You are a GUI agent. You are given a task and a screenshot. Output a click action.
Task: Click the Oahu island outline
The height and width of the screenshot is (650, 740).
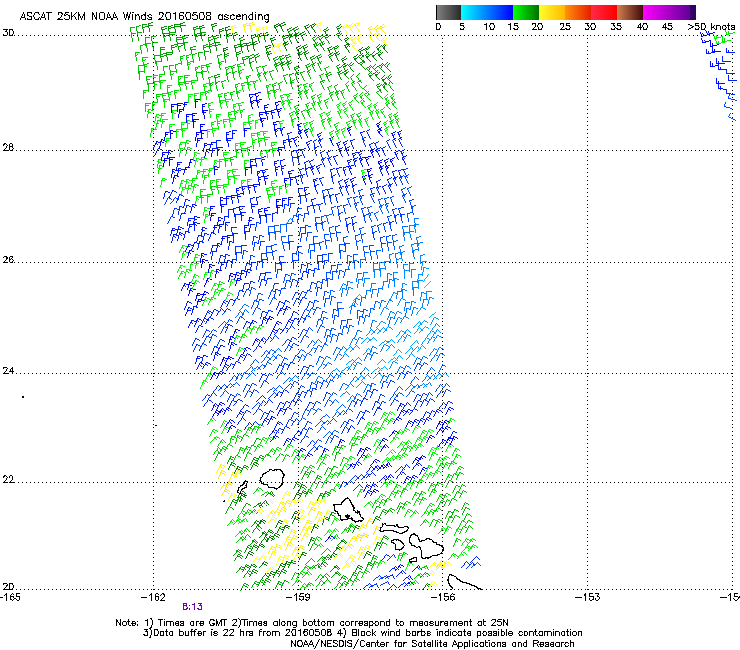348,510
